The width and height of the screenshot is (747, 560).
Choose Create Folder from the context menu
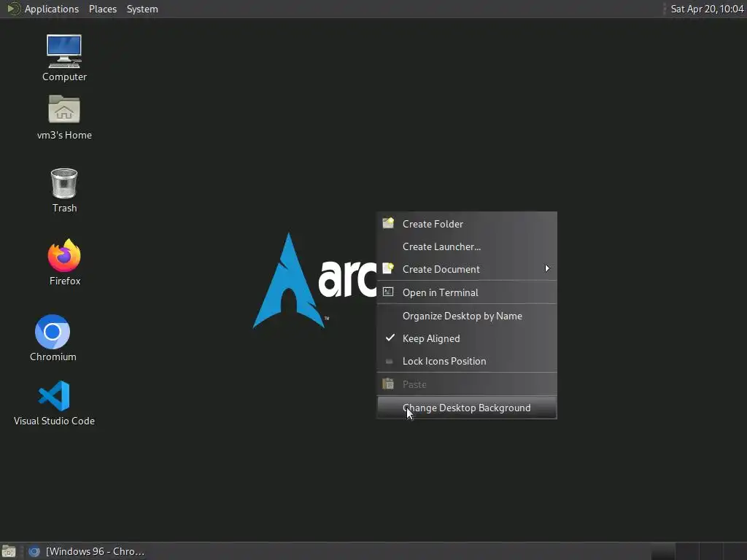(467, 224)
